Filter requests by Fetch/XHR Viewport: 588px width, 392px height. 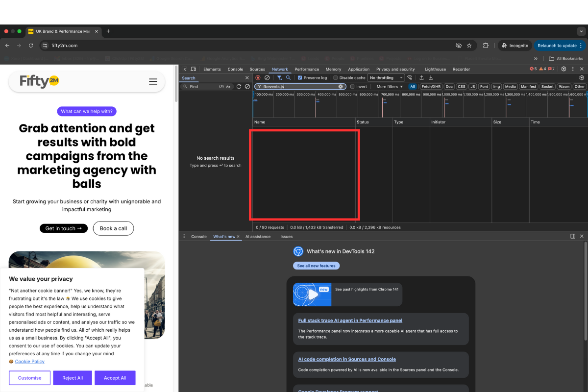point(431,86)
